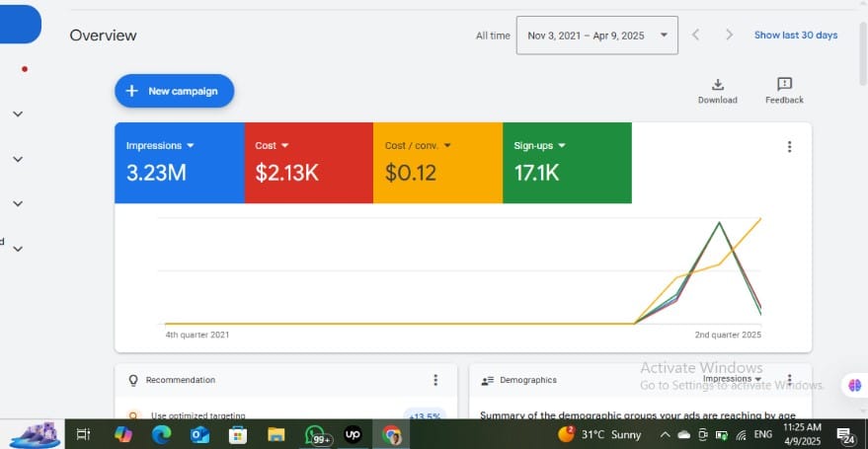Click the Show last 30 days link

point(795,36)
